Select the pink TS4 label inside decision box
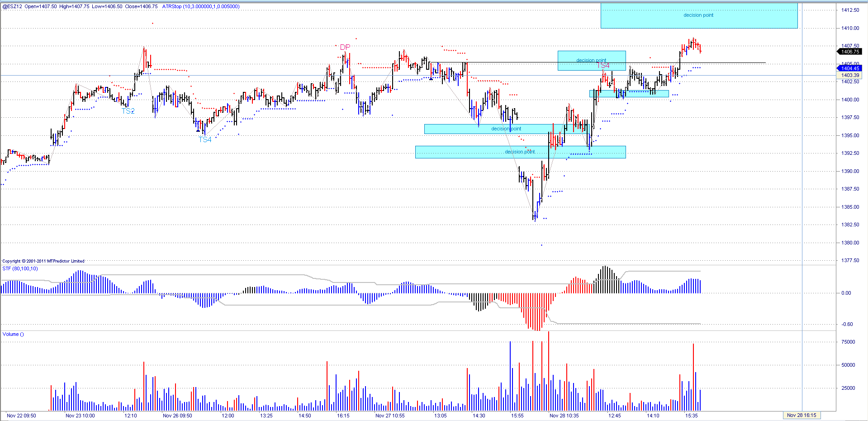This screenshot has height=421, width=868. click(x=603, y=66)
